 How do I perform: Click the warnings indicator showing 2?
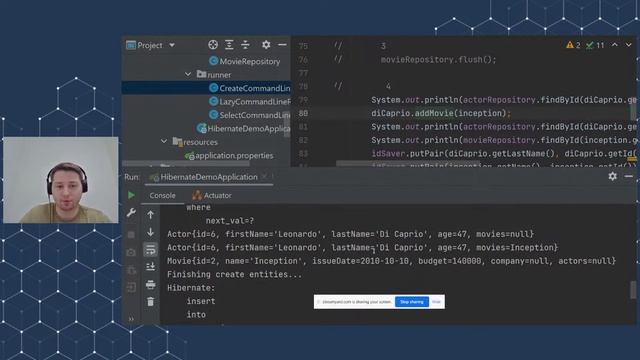pyautogui.click(x=573, y=45)
